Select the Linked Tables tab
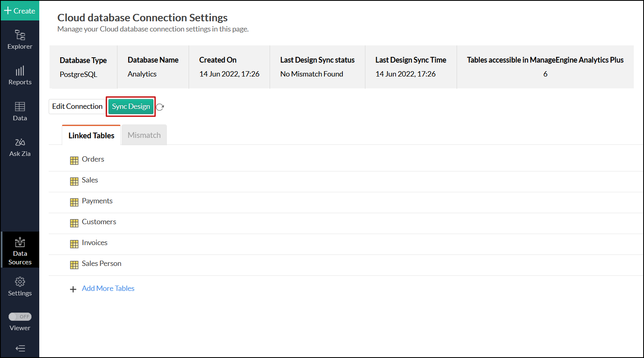644x358 pixels. pos(91,135)
